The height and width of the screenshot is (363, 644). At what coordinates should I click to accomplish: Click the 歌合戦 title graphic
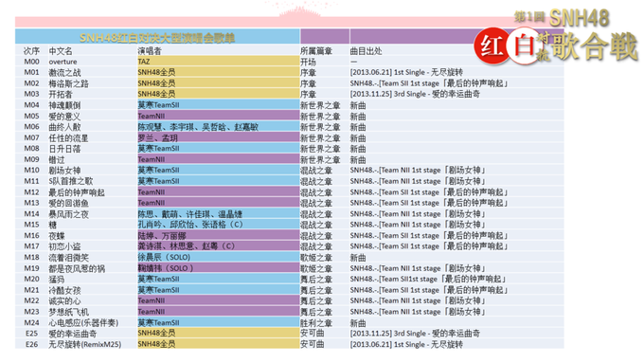595,46
